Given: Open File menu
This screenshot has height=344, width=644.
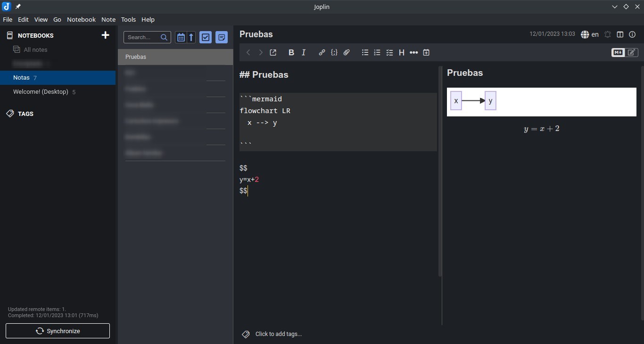Looking at the screenshot, I should (x=8, y=19).
